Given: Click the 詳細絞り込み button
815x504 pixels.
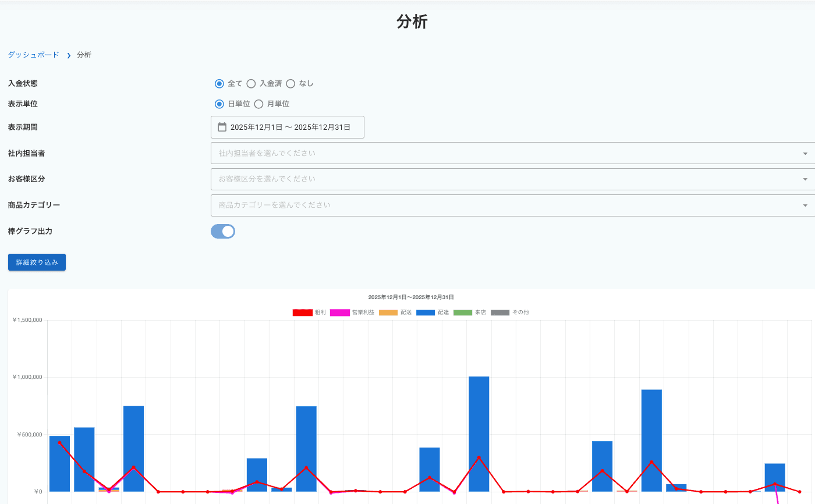Looking at the screenshot, I should [37, 262].
